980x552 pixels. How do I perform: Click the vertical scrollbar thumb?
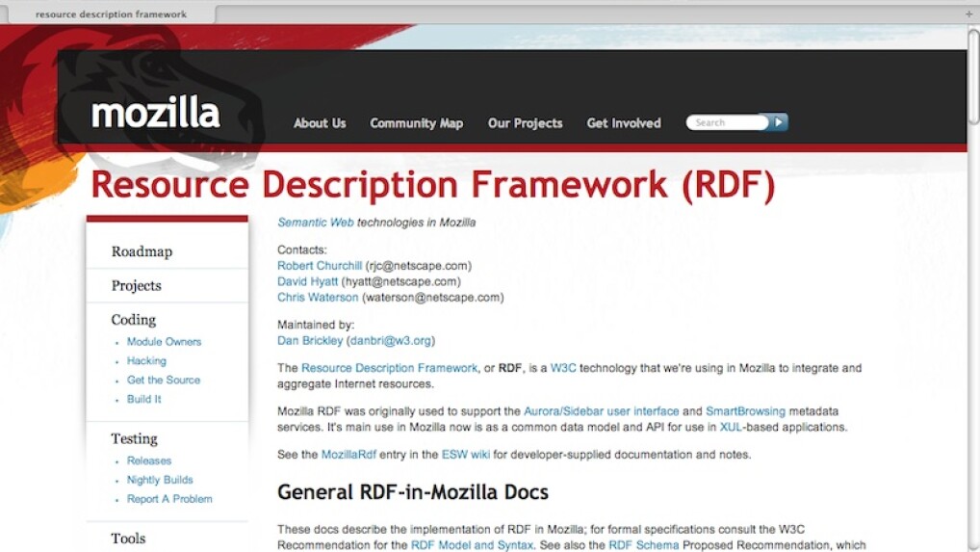coord(973,76)
